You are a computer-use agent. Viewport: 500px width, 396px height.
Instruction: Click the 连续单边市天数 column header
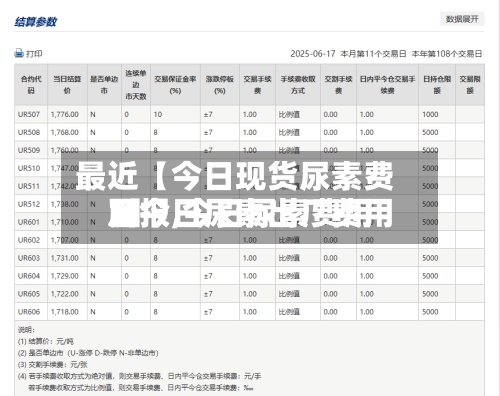[136, 85]
